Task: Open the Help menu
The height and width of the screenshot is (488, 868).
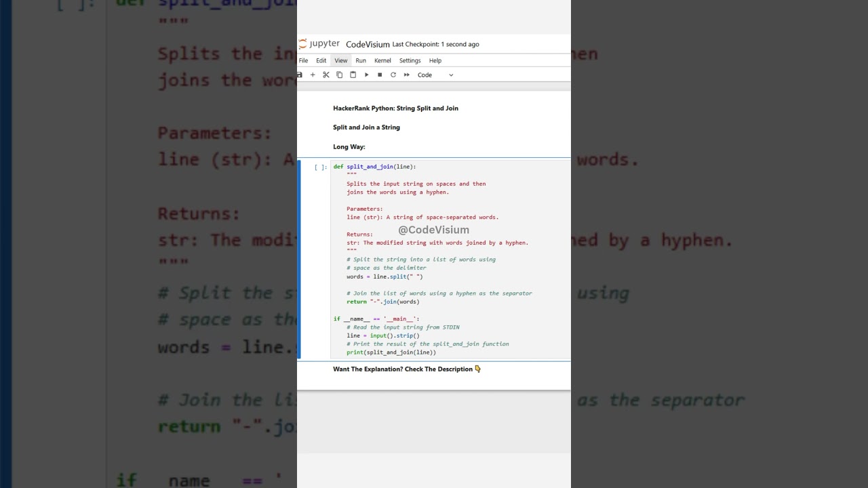Action: 435,60
